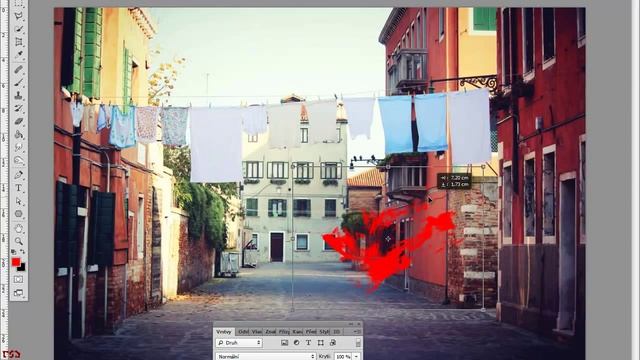Open the layers panel options menu
Image resolution: width=640 pixels, height=360 pixels.
click(x=356, y=332)
